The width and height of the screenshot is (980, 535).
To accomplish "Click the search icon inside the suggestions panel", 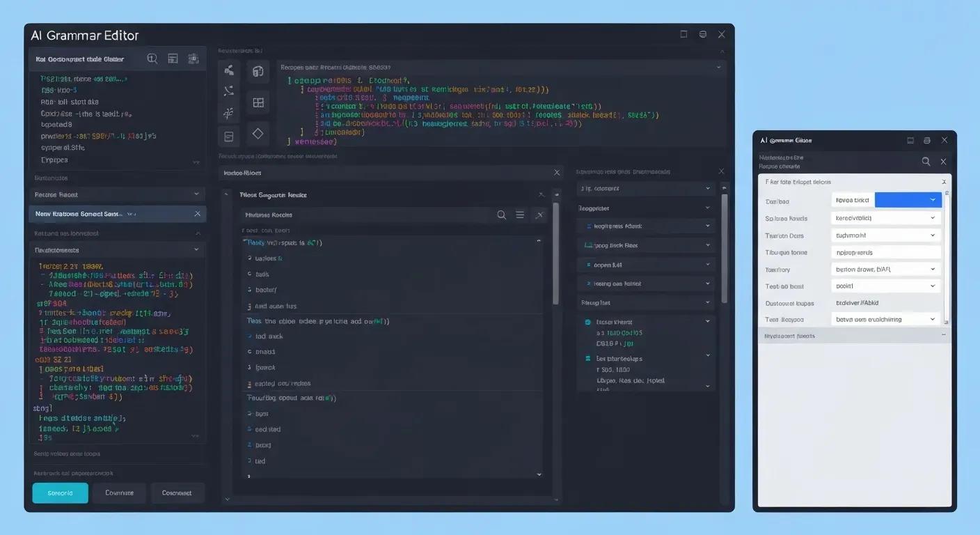I will 502,215.
